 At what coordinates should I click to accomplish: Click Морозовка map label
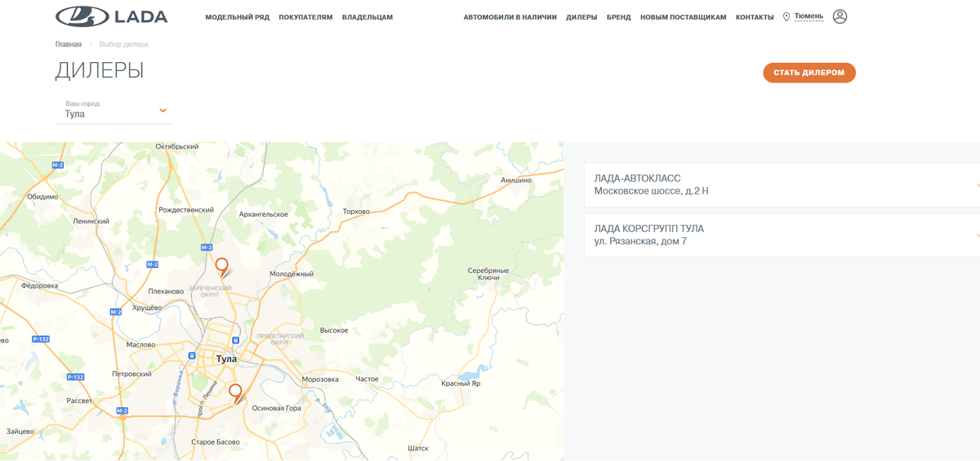(320, 379)
